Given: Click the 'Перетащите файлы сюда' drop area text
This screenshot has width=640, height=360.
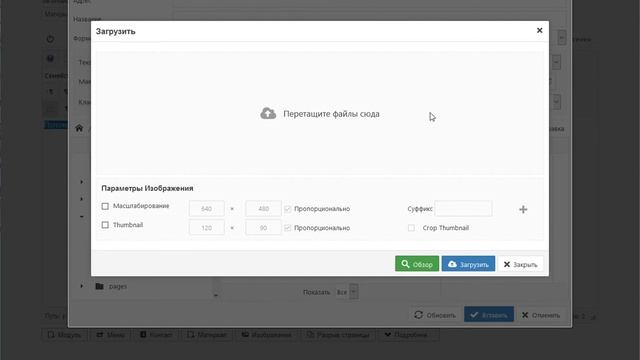Looking at the screenshot, I should pos(331,114).
